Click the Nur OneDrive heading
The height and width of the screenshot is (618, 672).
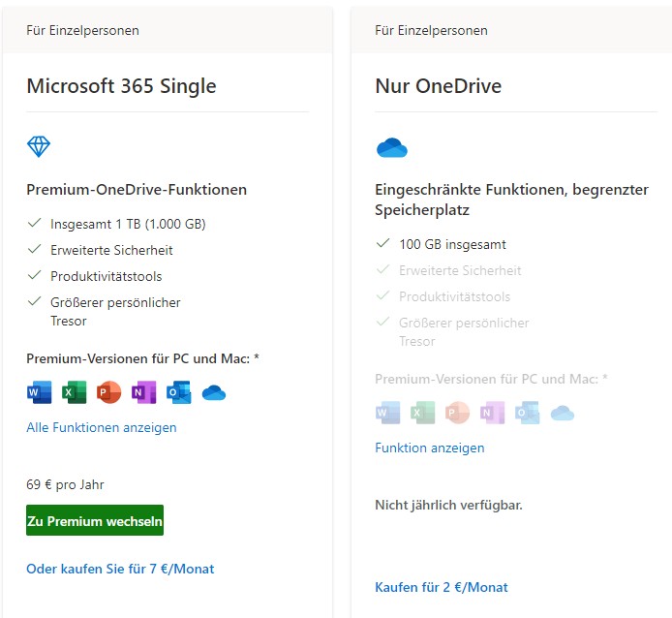[x=438, y=86]
